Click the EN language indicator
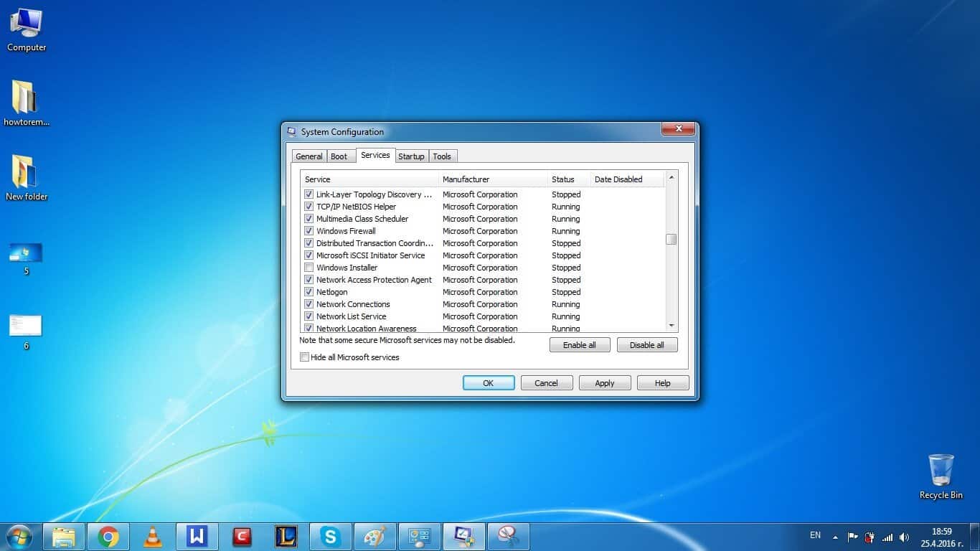Screen dimensions: 980x551 815,535
